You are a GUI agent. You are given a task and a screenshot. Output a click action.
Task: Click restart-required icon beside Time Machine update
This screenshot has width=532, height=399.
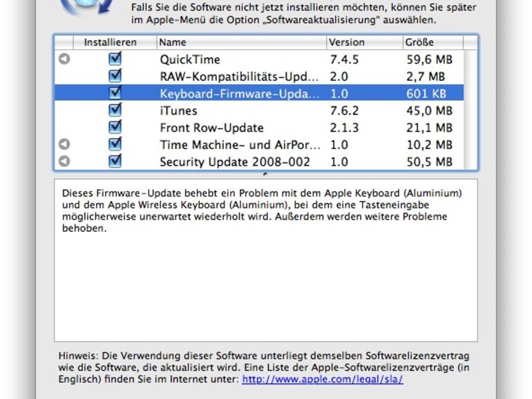pyautogui.click(x=64, y=144)
